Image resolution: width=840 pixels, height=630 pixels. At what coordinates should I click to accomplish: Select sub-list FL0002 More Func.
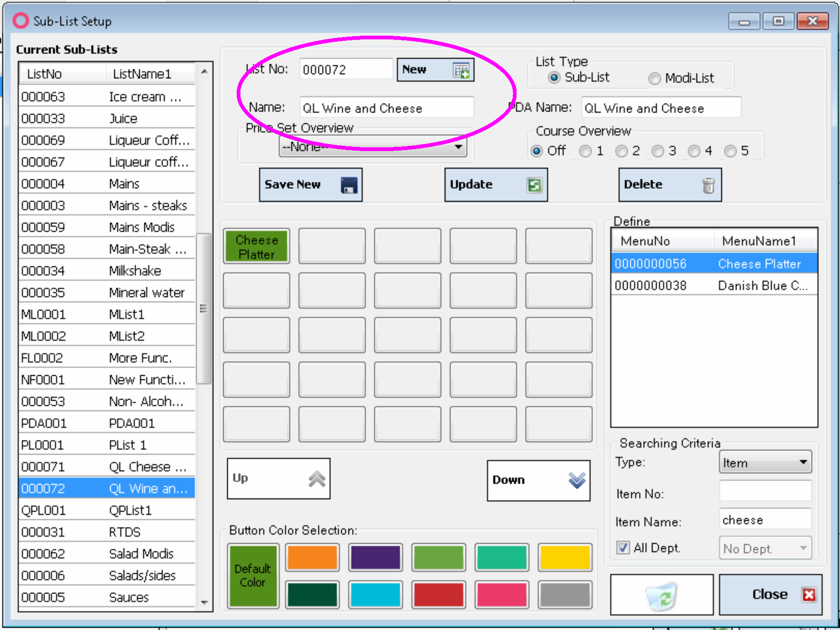pos(107,358)
